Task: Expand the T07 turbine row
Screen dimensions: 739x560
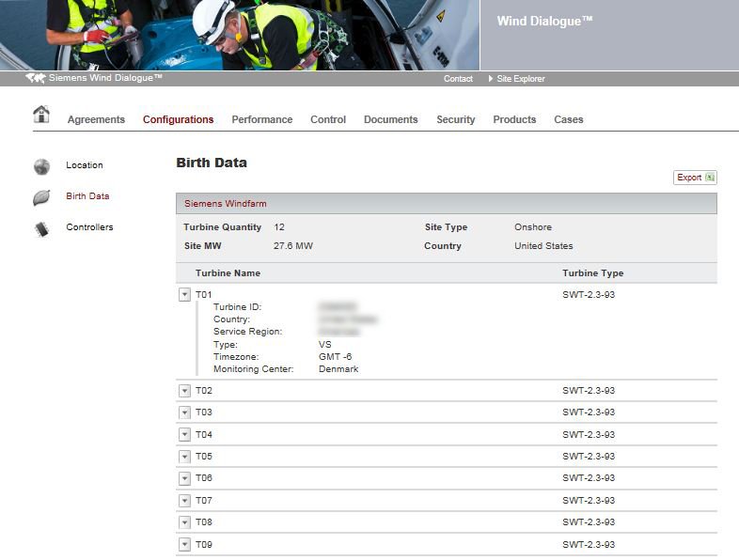Action: click(184, 500)
